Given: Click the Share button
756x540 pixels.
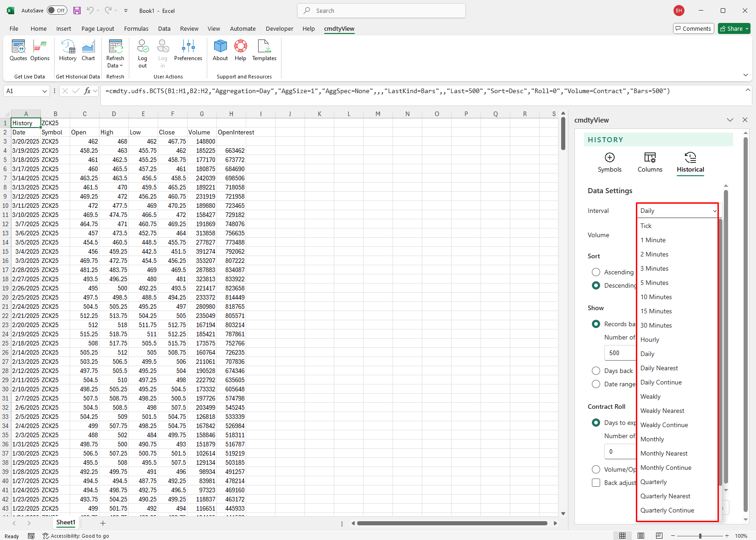Looking at the screenshot, I should pyautogui.click(x=734, y=28).
